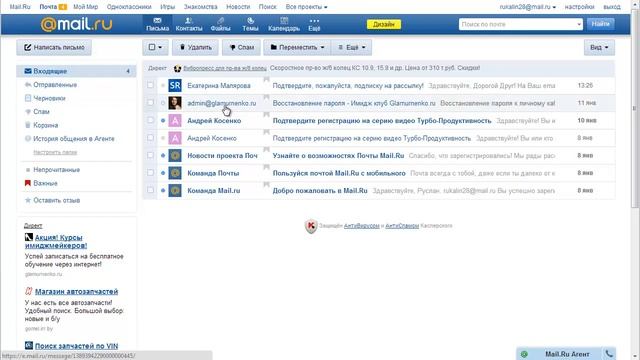The height and width of the screenshot is (360, 640).
Task: Expand the Ещё toolbar dropdown
Action: tap(351, 47)
